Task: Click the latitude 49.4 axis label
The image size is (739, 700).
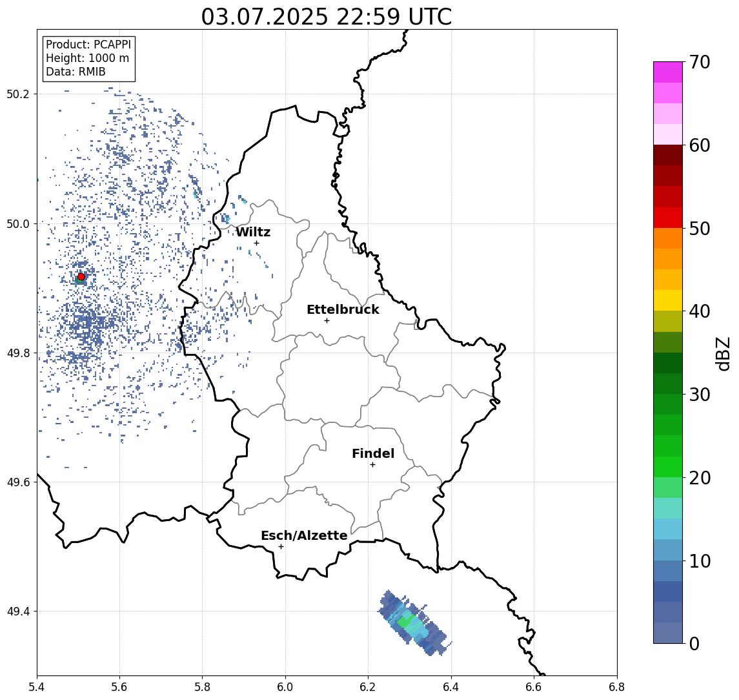Action: 18,612
